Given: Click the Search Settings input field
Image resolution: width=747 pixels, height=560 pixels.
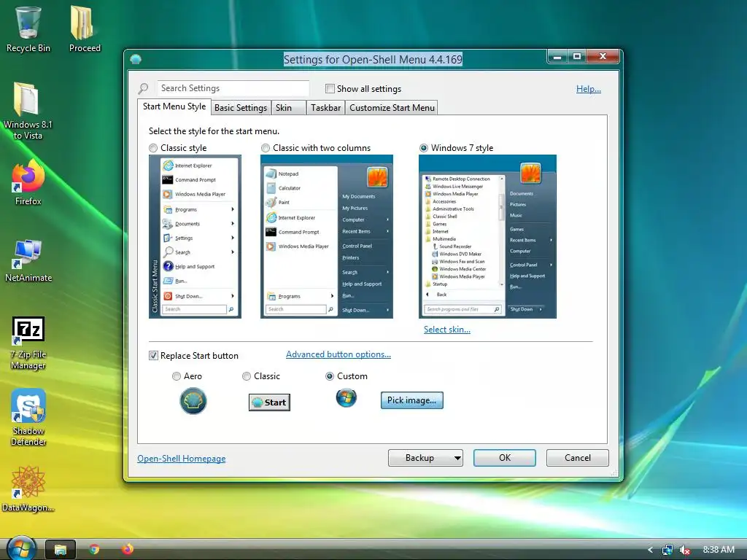Looking at the screenshot, I should (x=233, y=88).
